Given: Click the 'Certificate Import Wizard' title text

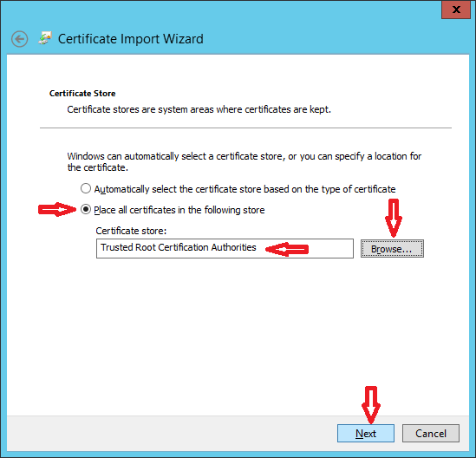Looking at the screenshot, I should pyautogui.click(x=131, y=39).
